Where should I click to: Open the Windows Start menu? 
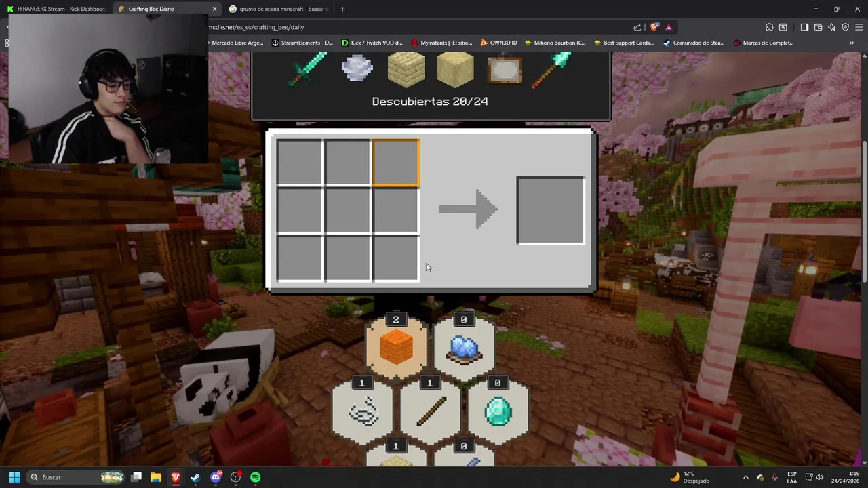[x=14, y=477]
